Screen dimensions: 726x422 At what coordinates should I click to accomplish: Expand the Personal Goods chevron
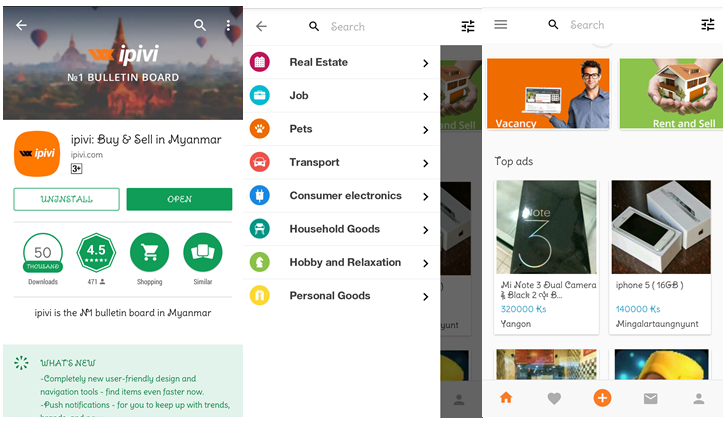[x=426, y=296]
